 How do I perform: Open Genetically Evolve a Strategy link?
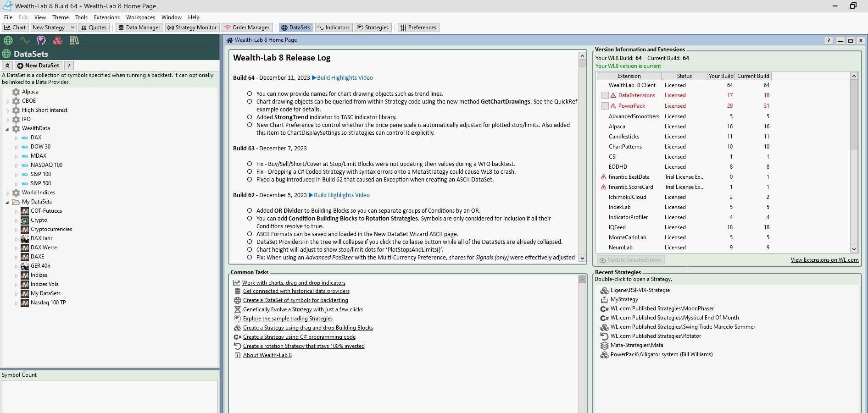303,309
